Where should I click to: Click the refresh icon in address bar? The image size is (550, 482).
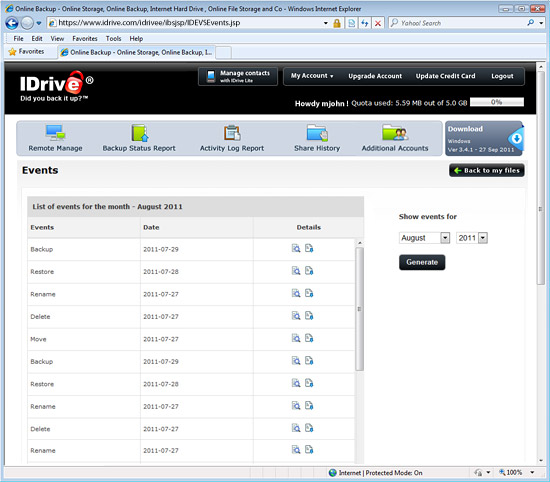[x=365, y=23]
